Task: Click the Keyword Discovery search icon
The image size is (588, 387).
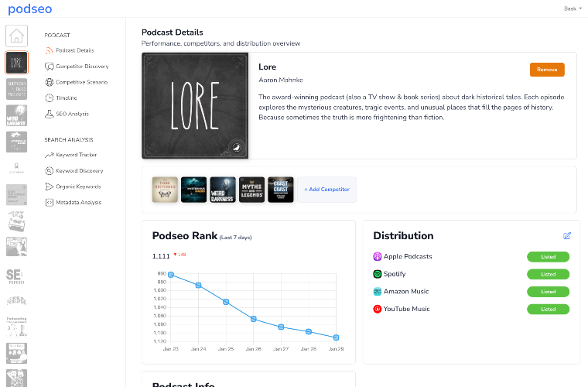Action: click(x=49, y=170)
